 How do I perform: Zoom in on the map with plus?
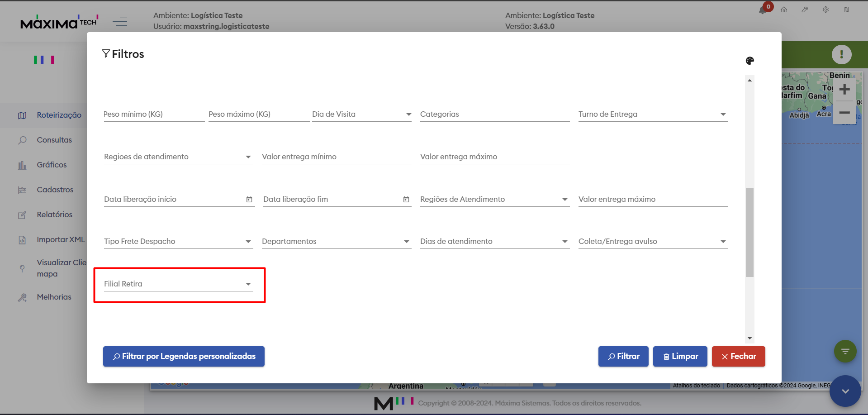pyautogui.click(x=844, y=90)
